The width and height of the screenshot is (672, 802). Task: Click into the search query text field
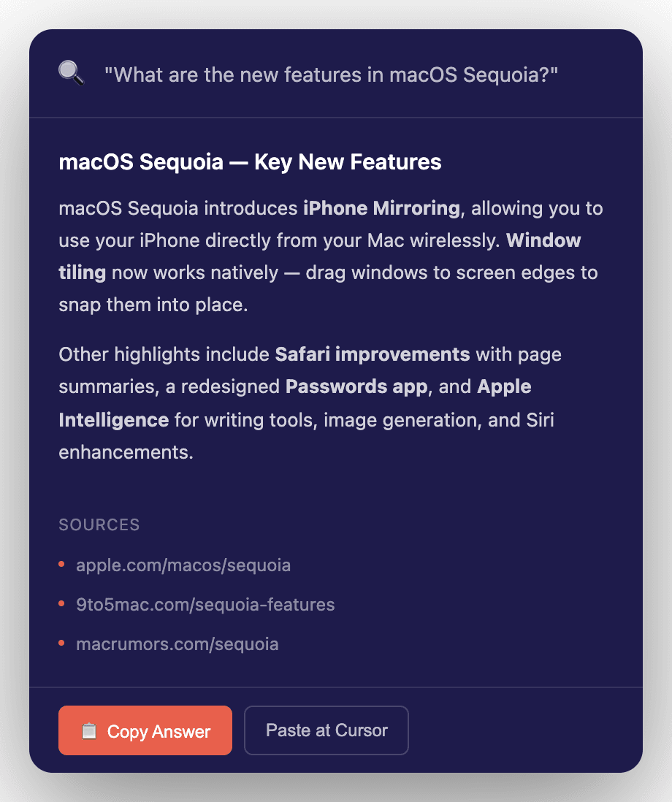331,75
